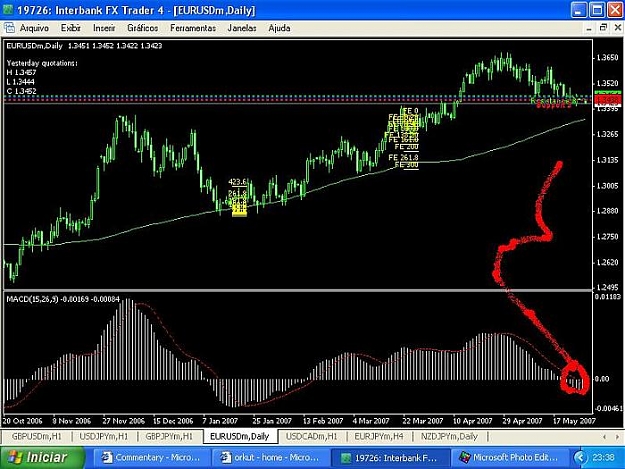Click the divider between chart and MACD

coord(298,290)
